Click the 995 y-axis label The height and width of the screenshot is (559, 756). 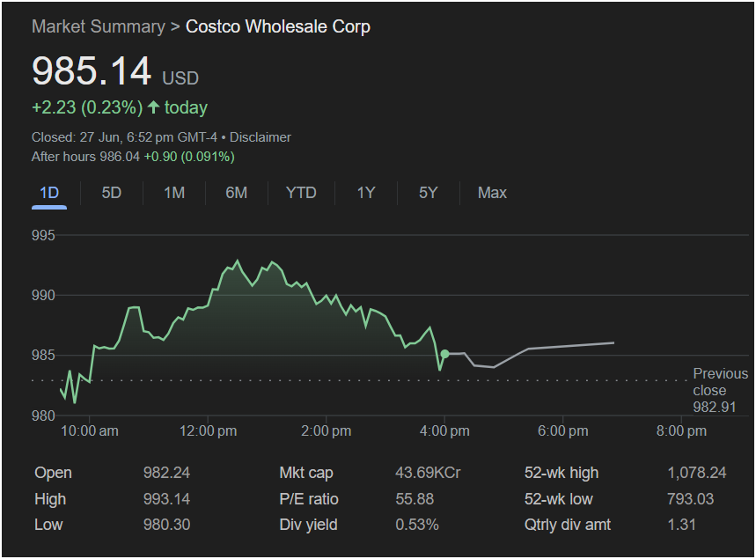point(43,235)
